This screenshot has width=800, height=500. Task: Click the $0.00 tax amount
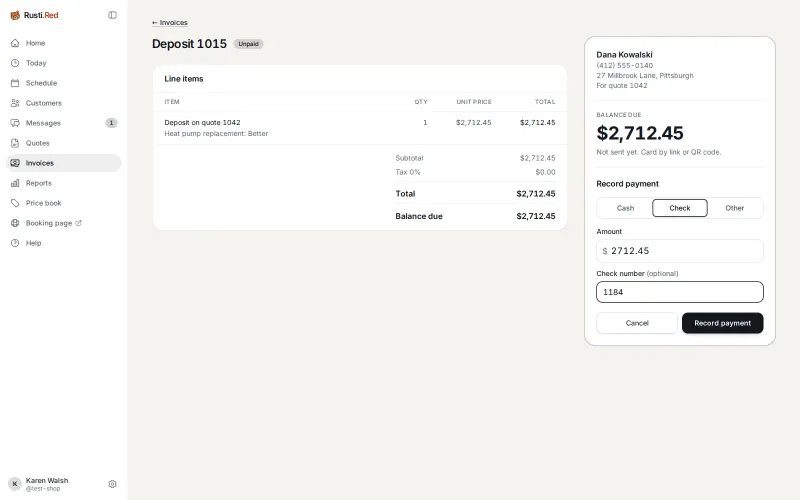(545, 172)
